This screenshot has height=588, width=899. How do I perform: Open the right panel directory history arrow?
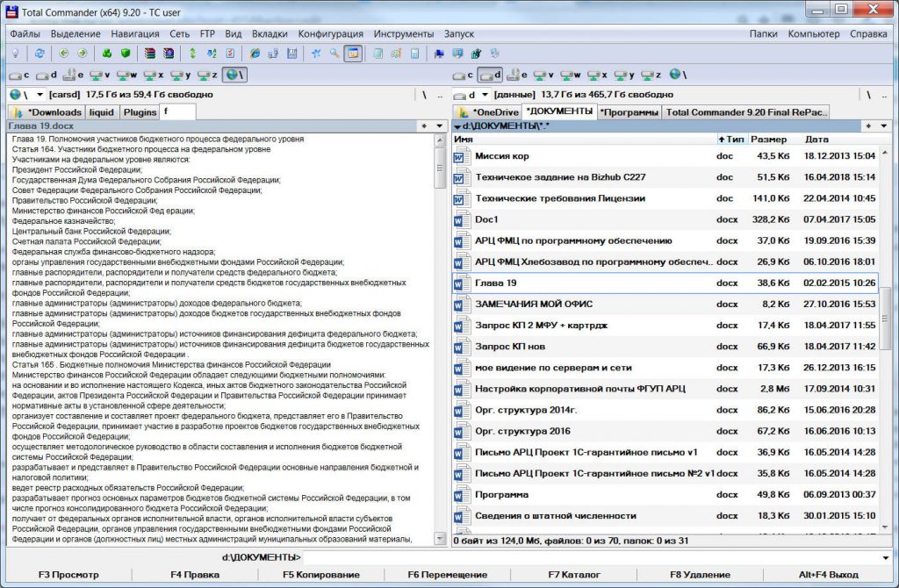[884, 126]
